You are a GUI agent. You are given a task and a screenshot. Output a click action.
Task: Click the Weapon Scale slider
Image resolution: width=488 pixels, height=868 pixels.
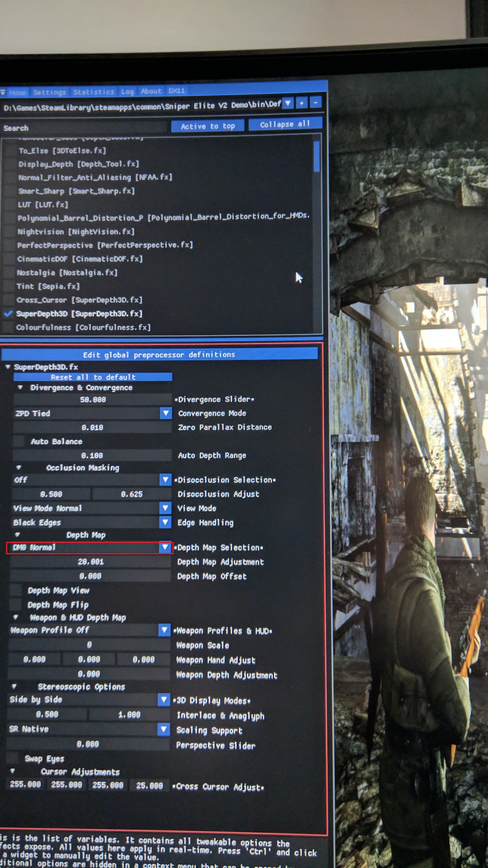click(x=89, y=645)
